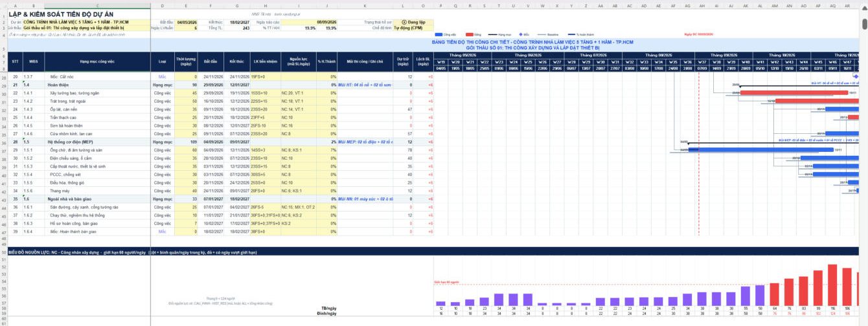This screenshot has width=868, height=326.
Task: Select the "Cửa nhôm kính, lan can" task cell
Action: coord(98,134)
